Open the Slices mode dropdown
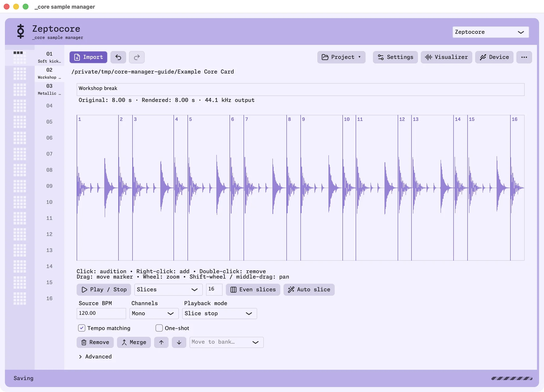Screen dimensions: 544x392 pyautogui.click(x=168, y=289)
